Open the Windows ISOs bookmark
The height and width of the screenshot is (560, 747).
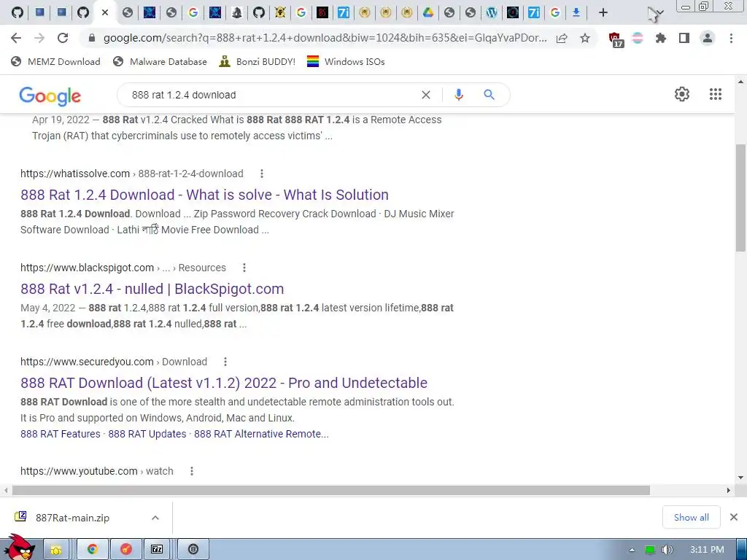click(346, 61)
